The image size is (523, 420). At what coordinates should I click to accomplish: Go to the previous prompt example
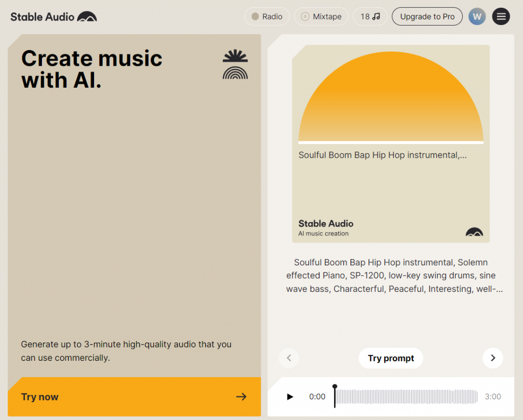289,358
